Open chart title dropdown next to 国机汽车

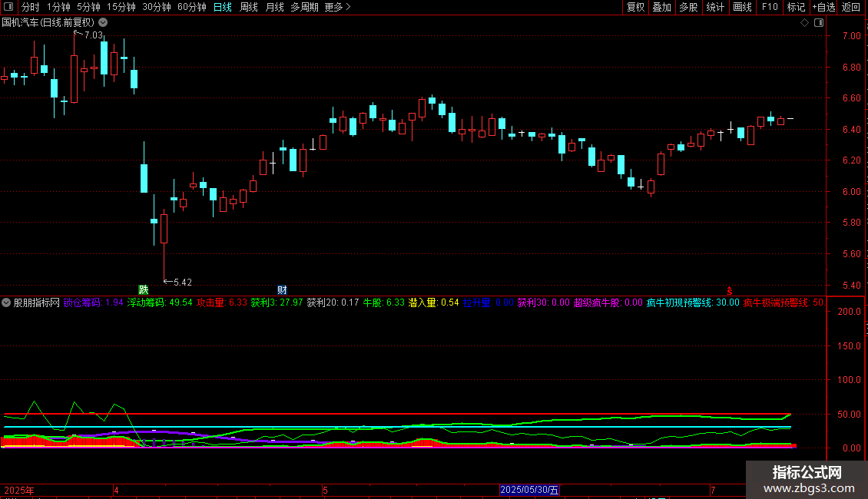click(x=103, y=23)
